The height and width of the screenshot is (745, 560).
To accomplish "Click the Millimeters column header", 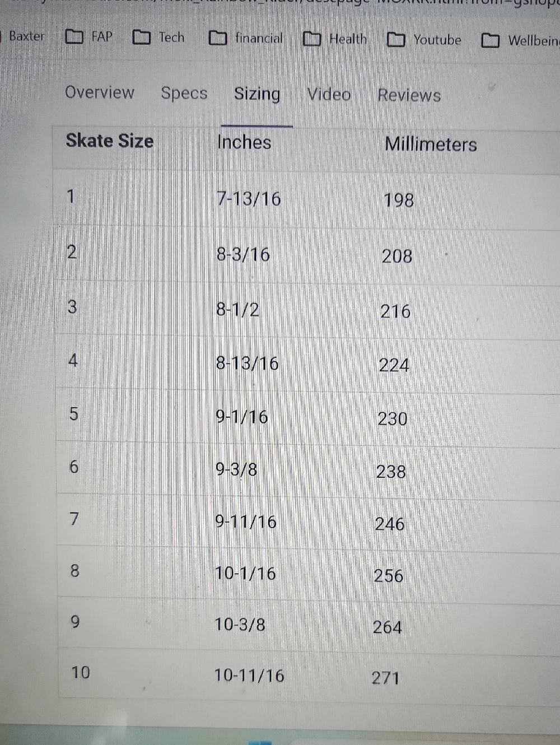I will [x=431, y=145].
